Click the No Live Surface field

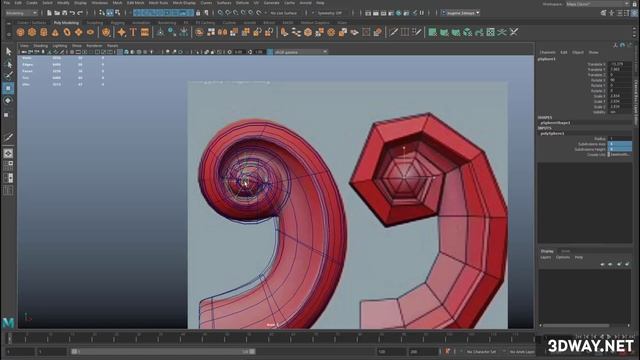pyautogui.click(x=285, y=13)
